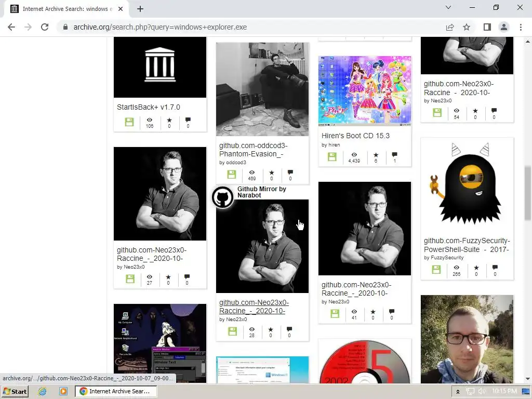Open the Hiren's Boot CD 15.3 title

click(355, 136)
